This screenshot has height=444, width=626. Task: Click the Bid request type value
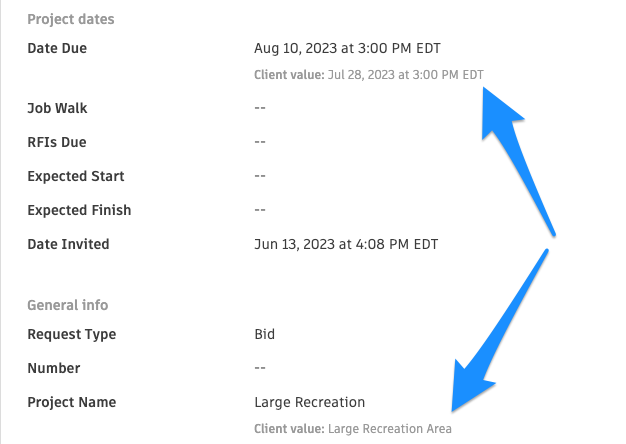pos(265,334)
